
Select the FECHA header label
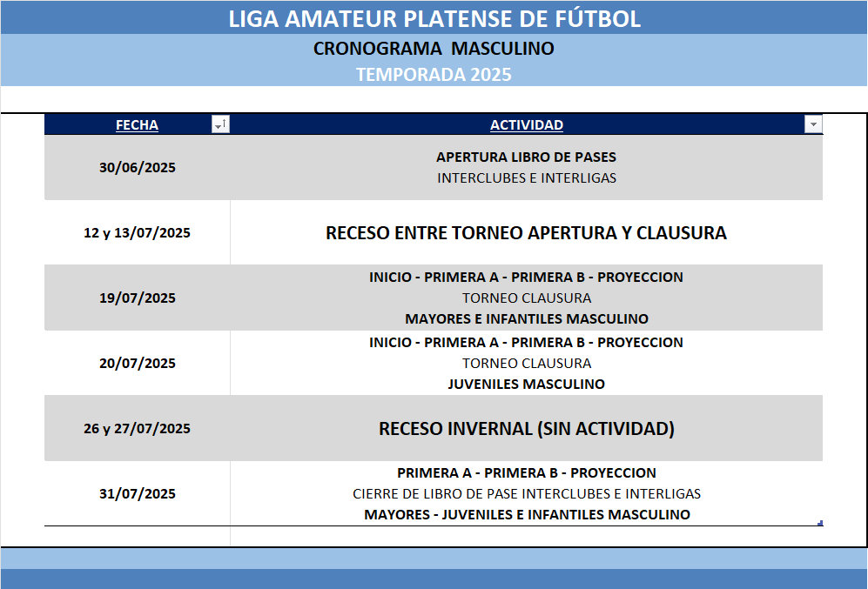pyautogui.click(x=137, y=125)
